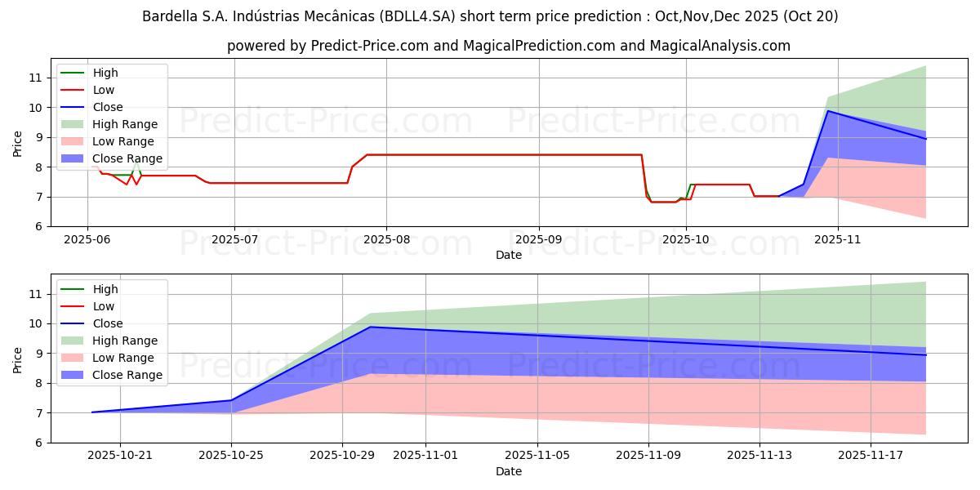The image size is (980, 490).
Task: Select the High entry in bottom legend
Action: (105, 289)
